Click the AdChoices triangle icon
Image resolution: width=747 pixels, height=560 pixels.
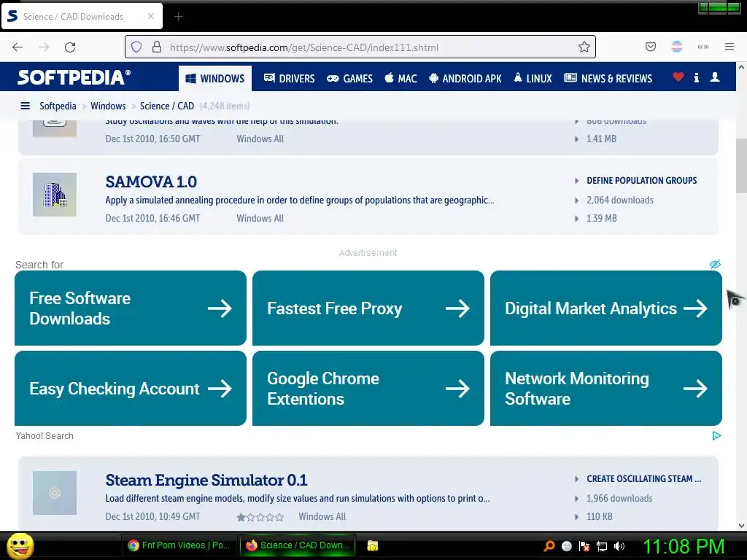[716, 436]
